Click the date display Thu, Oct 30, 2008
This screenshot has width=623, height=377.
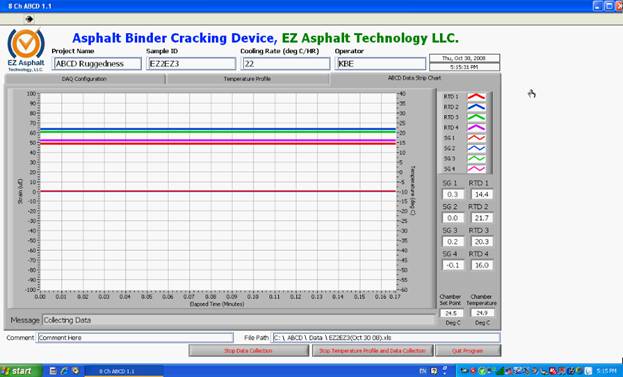click(x=464, y=58)
